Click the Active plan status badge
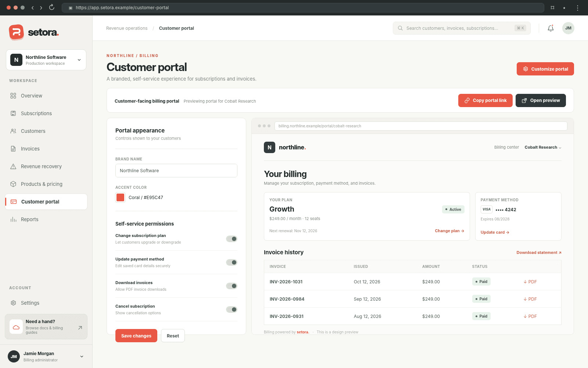 click(453, 209)
